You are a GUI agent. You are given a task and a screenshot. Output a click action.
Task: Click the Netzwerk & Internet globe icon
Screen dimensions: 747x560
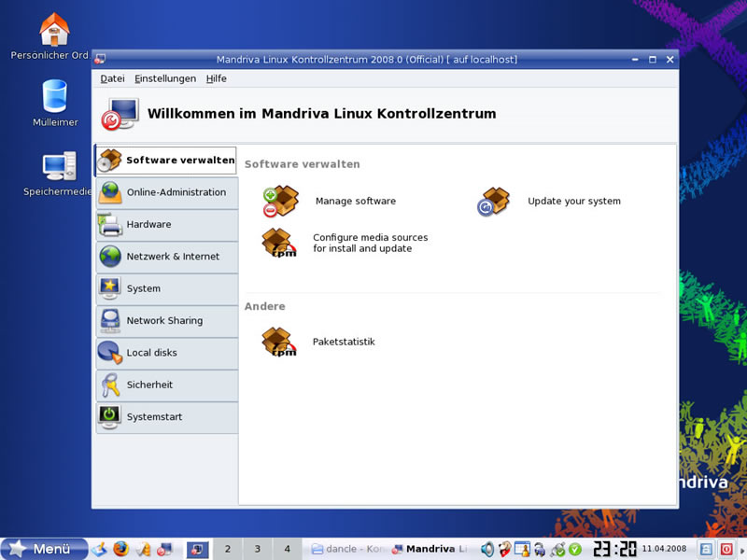pos(110,256)
